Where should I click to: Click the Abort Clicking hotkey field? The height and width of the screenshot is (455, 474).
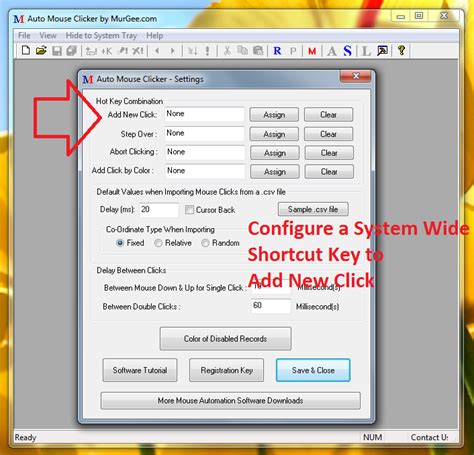pos(205,153)
